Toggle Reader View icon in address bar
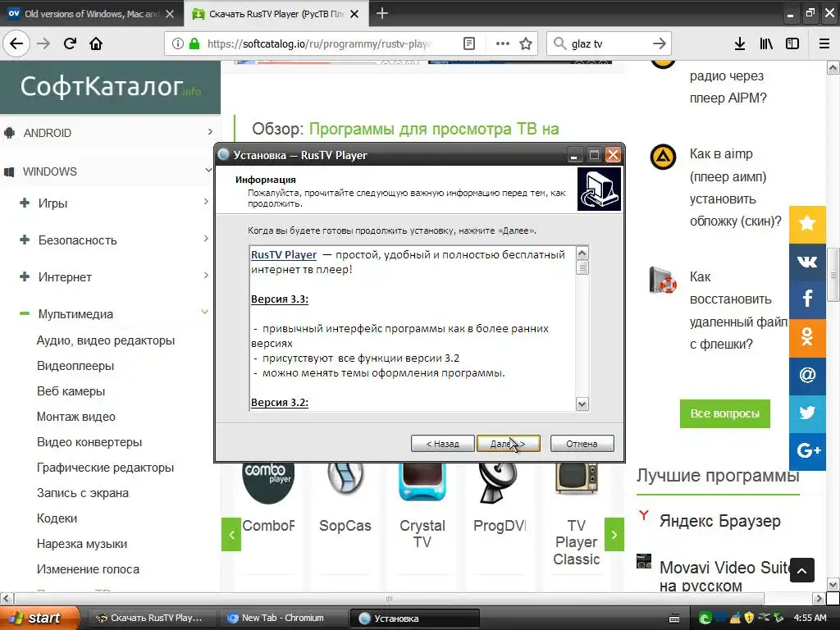The height and width of the screenshot is (630, 840). [x=468, y=43]
